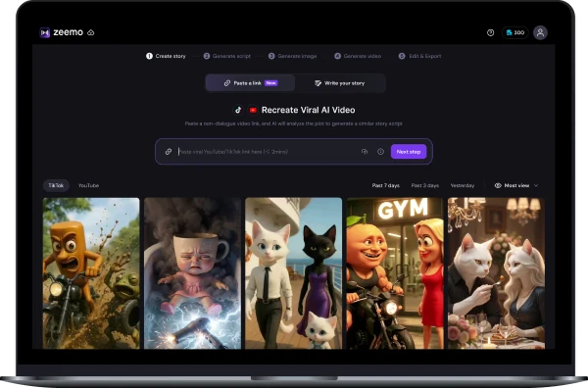The image size is (588, 389).
Task: Expand the Most view sort dropdown
Action: pos(516,185)
